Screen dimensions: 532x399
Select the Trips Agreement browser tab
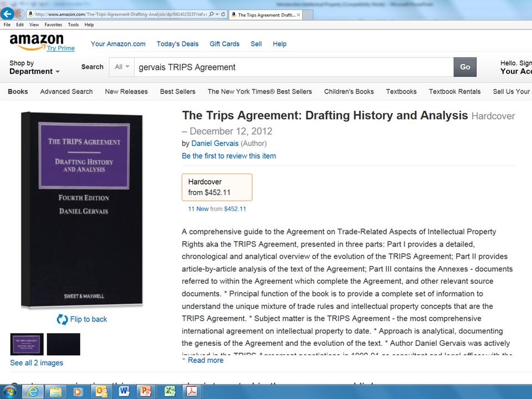tap(265, 15)
